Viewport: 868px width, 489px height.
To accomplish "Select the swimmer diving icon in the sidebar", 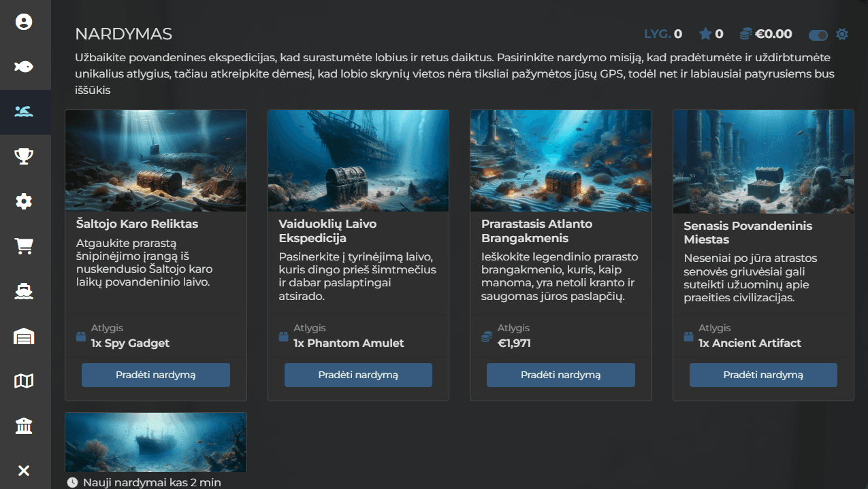I will click(x=24, y=112).
